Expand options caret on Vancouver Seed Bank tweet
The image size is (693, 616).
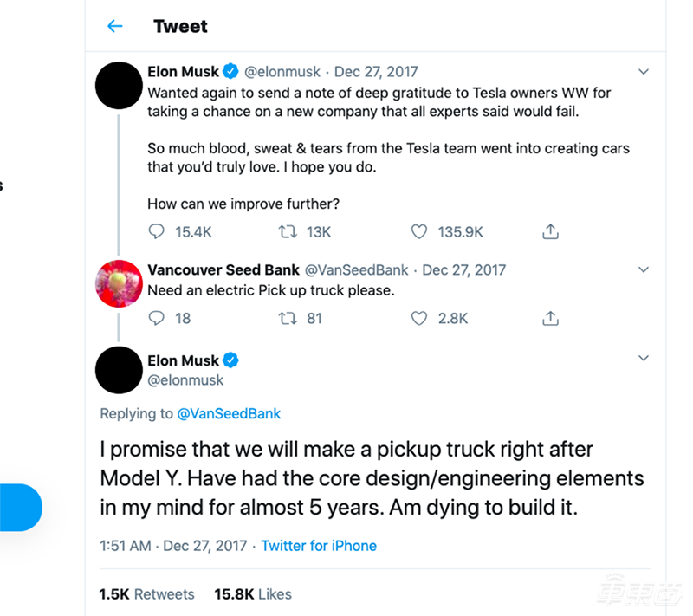tap(643, 269)
